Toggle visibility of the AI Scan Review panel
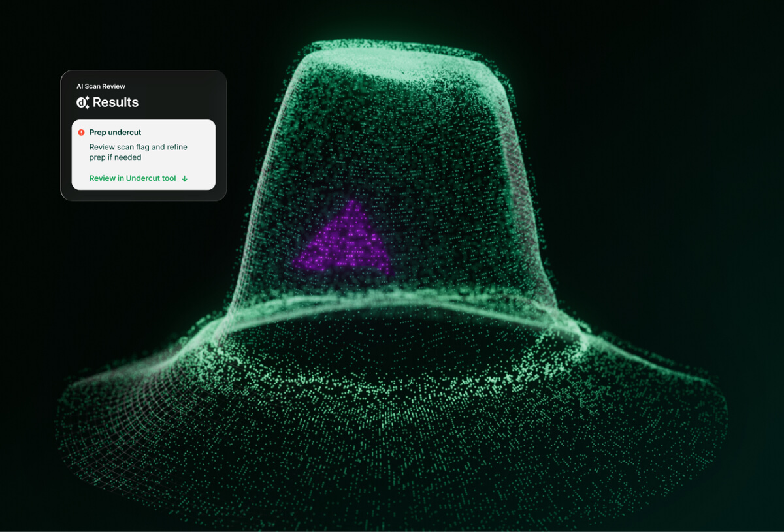This screenshot has height=532, width=784. [101, 86]
